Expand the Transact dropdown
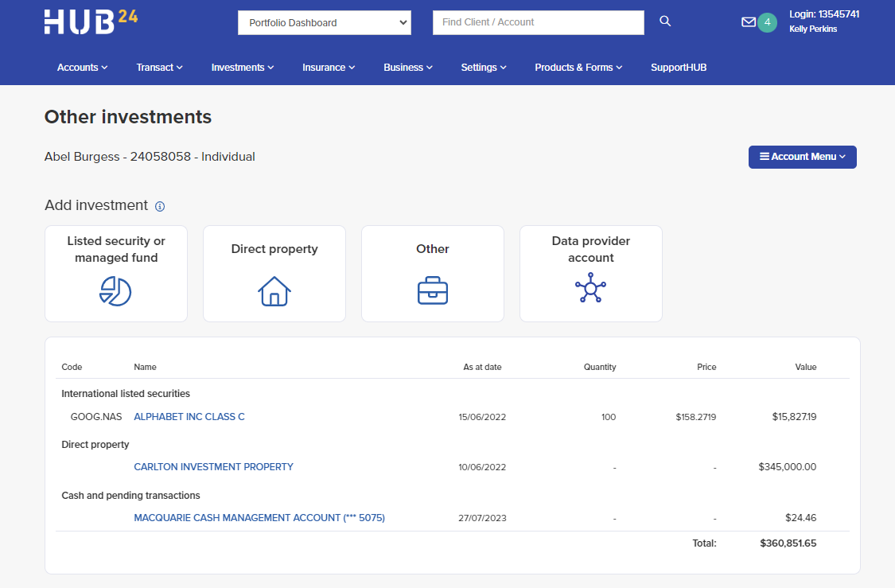The height and width of the screenshot is (588, 895). pyautogui.click(x=159, y=68)
